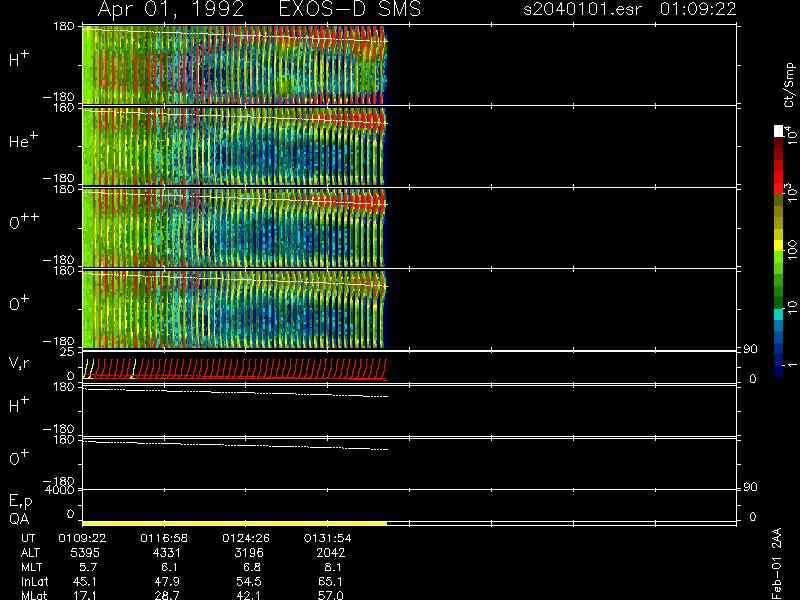Image resolution: width=800 pixels, height=600 pixels.
Task: Click the date title 'Apr 01, 1992'
Action: 170,10
